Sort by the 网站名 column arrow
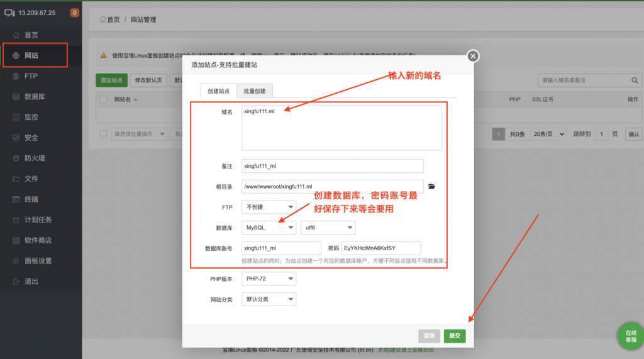 coord(135,99)
